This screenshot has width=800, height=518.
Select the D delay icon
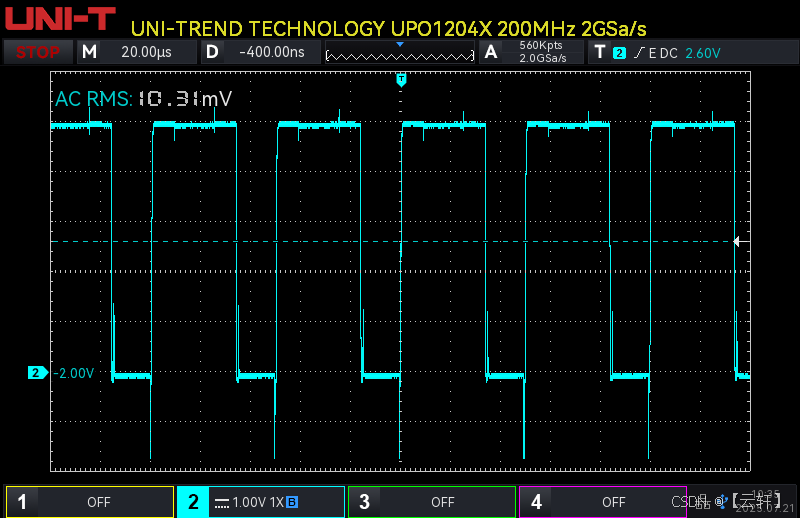coord(212,52)
